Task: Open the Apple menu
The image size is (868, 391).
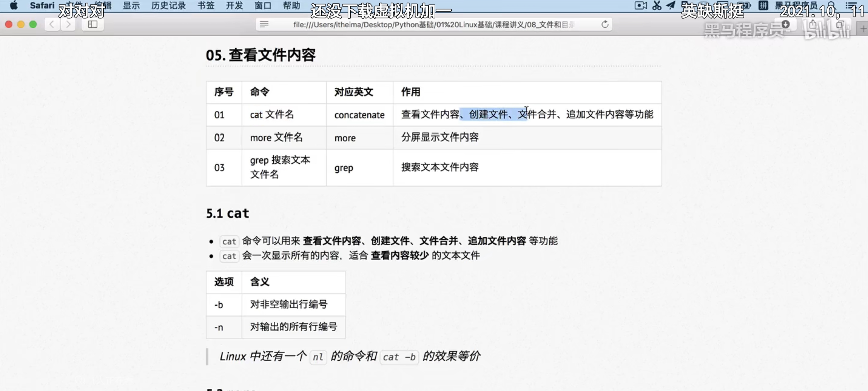Action: tap(13, 6)
